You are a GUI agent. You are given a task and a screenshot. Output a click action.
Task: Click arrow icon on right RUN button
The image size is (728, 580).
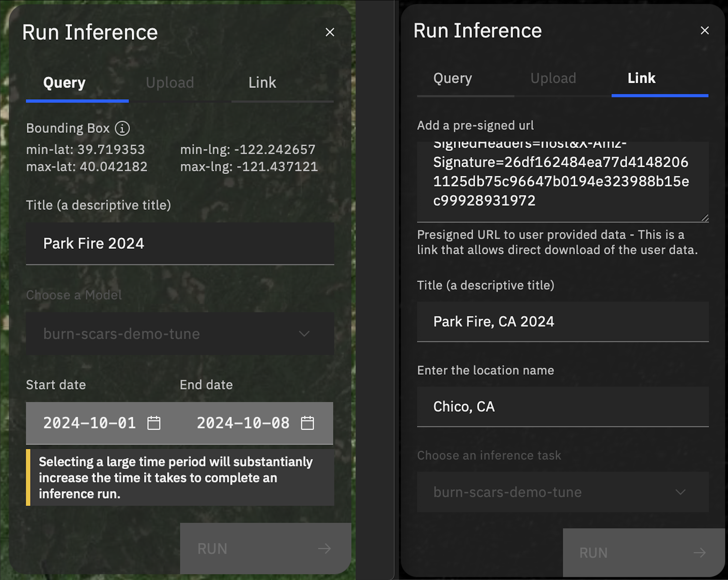[699, 553]
